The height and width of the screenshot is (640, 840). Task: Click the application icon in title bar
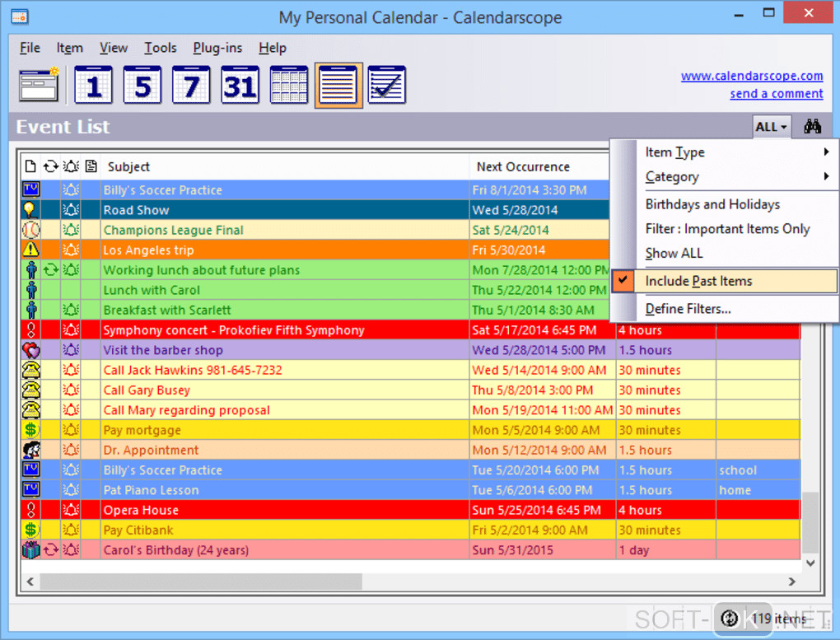click(x=20, y=17)
